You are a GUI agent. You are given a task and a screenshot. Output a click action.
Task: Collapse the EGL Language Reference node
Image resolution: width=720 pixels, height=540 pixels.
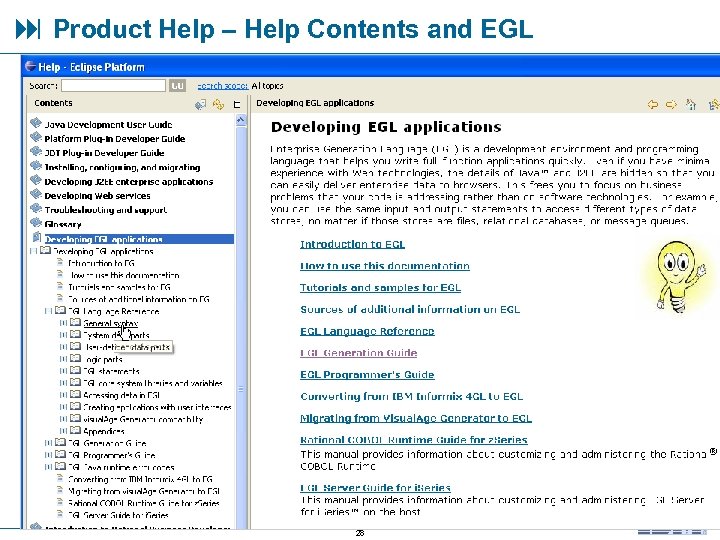click(48, 311)
